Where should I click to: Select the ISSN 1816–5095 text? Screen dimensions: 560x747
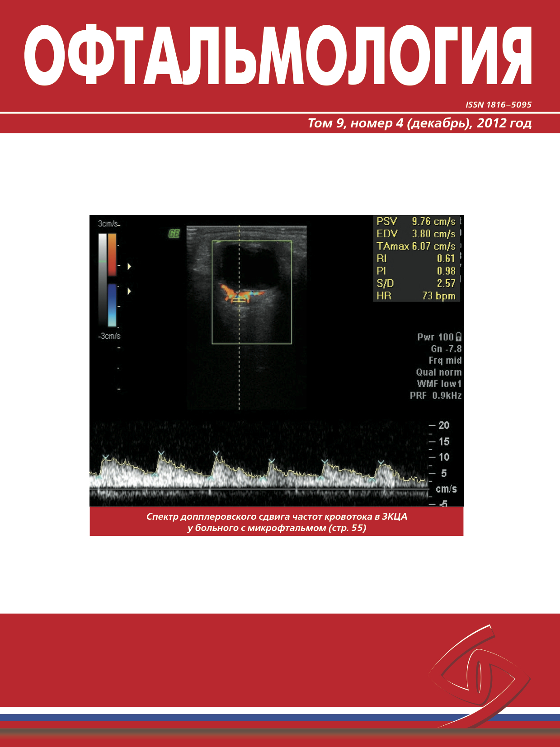point(499,104)
